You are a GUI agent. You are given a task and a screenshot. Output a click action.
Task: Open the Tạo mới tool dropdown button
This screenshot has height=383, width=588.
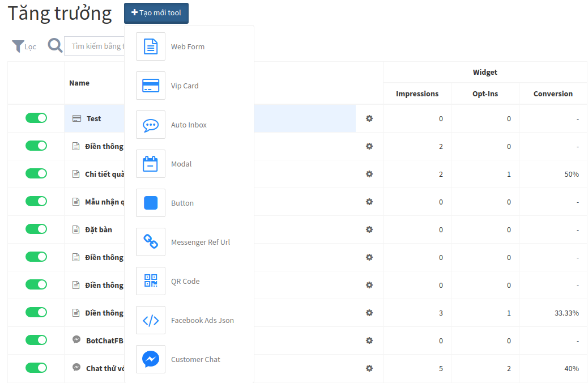point(156,13)
